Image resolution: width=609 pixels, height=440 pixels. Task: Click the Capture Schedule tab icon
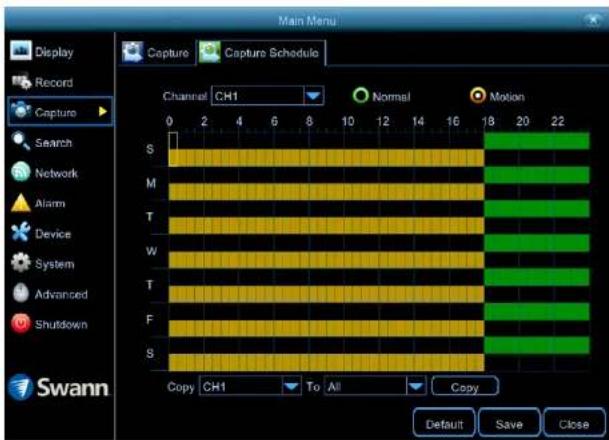pos(210,52)
